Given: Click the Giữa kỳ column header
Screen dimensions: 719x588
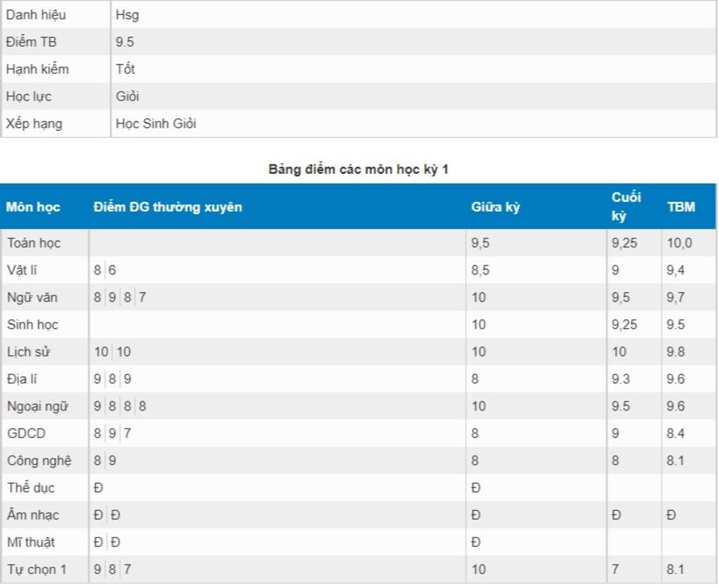Looking at the screenshot, I should tap(495, 207).
